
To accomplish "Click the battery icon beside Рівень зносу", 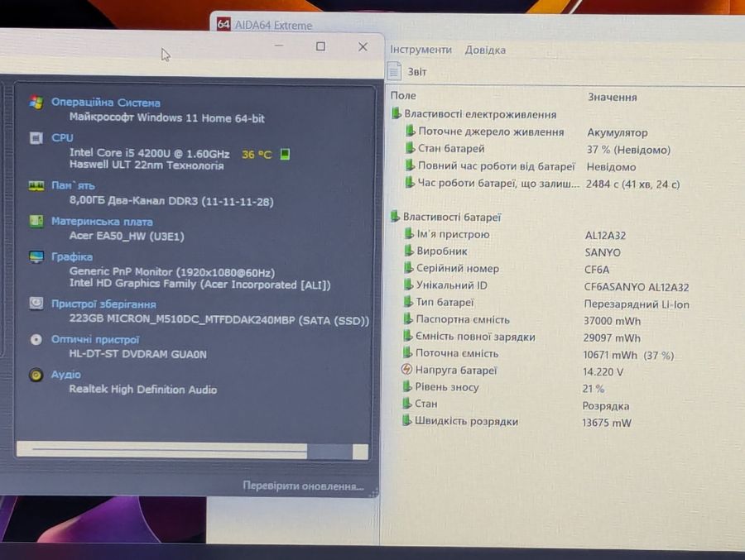I will 406,386.
